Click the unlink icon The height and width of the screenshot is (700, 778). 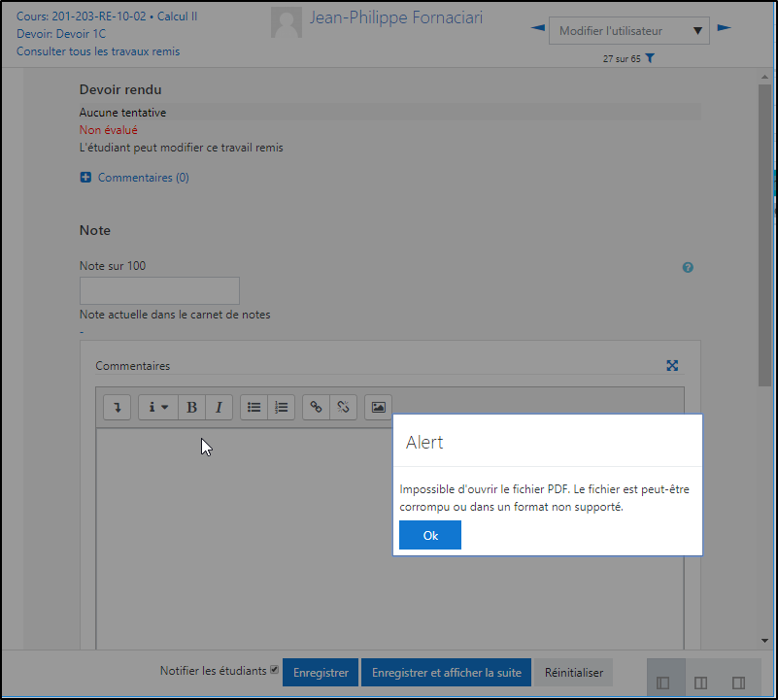coord(342,408)
